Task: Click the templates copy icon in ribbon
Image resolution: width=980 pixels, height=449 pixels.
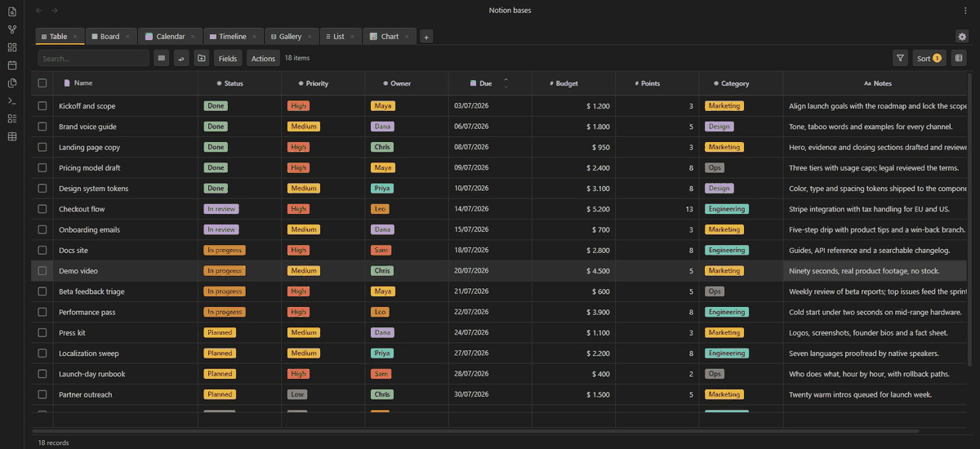Action: pyautogui.click(x=11, y=83)
